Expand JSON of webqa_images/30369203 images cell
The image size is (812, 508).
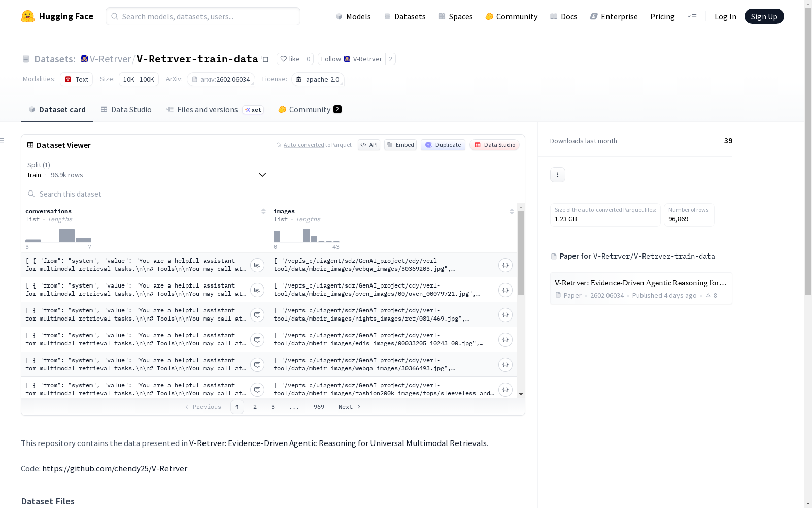[505, 265]
